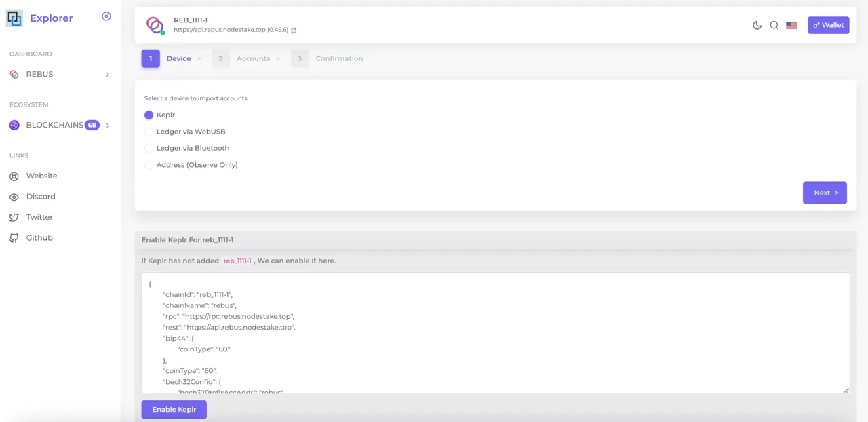Open the Website link

(42, 176)
